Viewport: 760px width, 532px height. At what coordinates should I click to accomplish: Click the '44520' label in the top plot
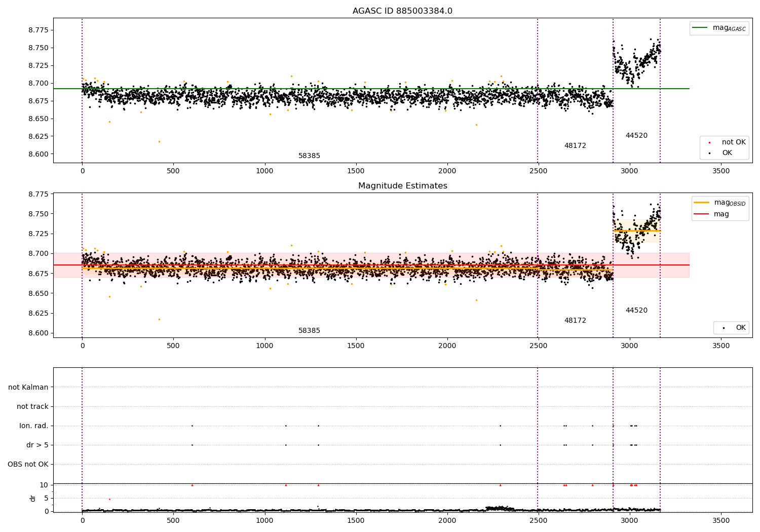tap(636, 136)
